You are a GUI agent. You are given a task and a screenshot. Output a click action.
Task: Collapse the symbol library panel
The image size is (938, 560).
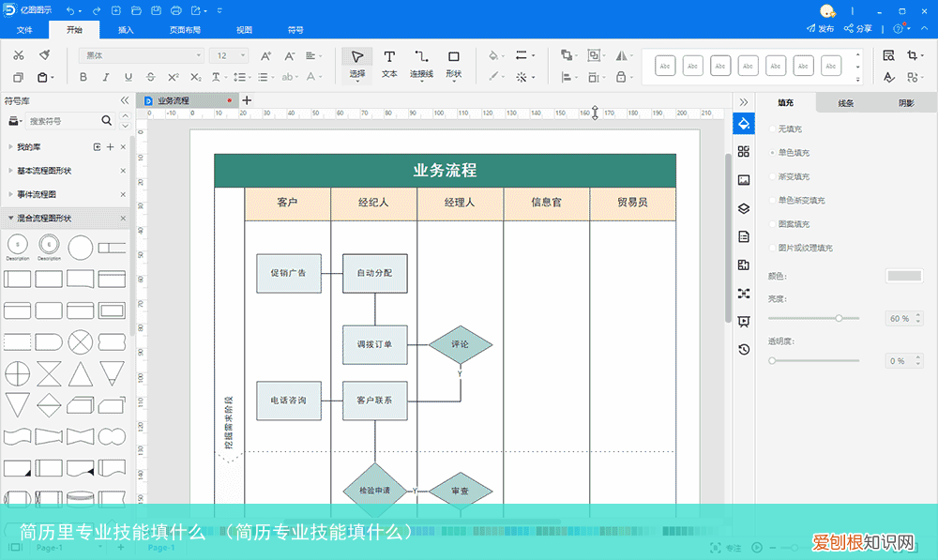pos(125,100)
